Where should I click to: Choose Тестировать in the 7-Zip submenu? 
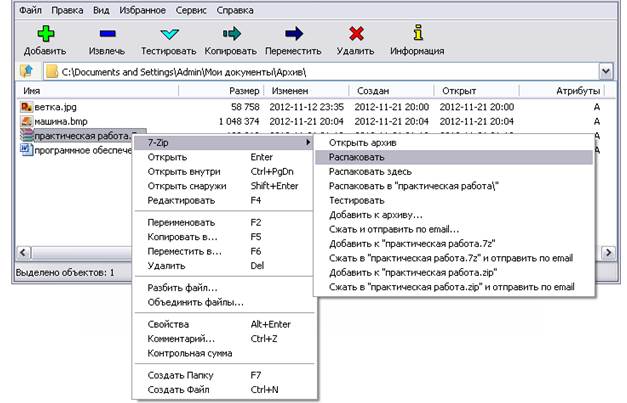click(454, 200)
